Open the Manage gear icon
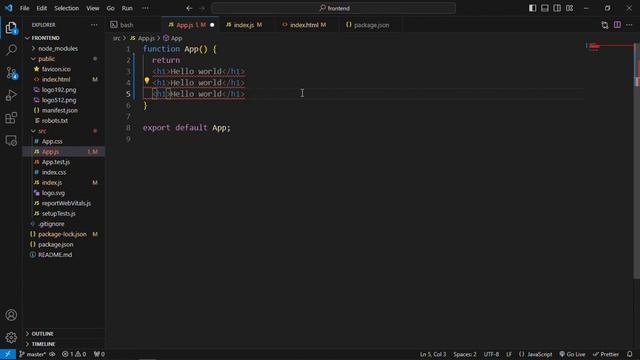 pos(11,338)
